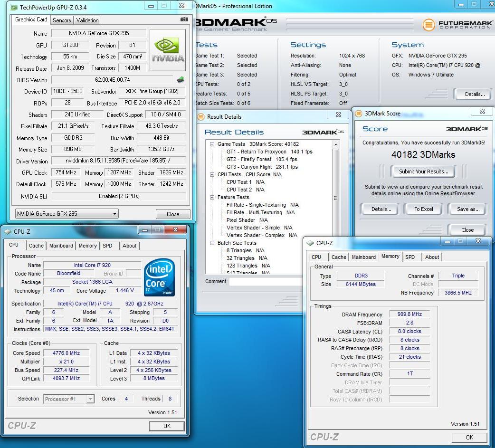Click the BIOS save chip icon in GPU-Z

tap(181, 79)
